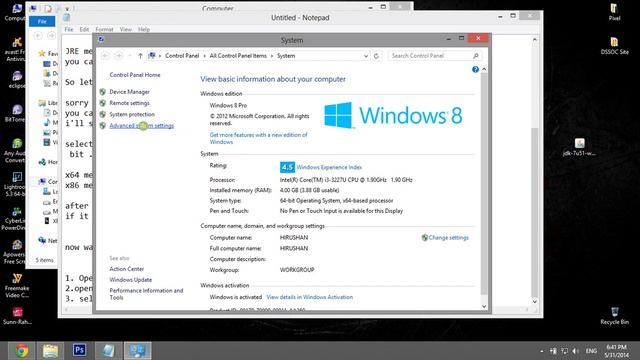Viewport: 640px width, 360px height.
Task: Click Change settings for computer name
Action: pyautogui.click(x=448, y=238)
